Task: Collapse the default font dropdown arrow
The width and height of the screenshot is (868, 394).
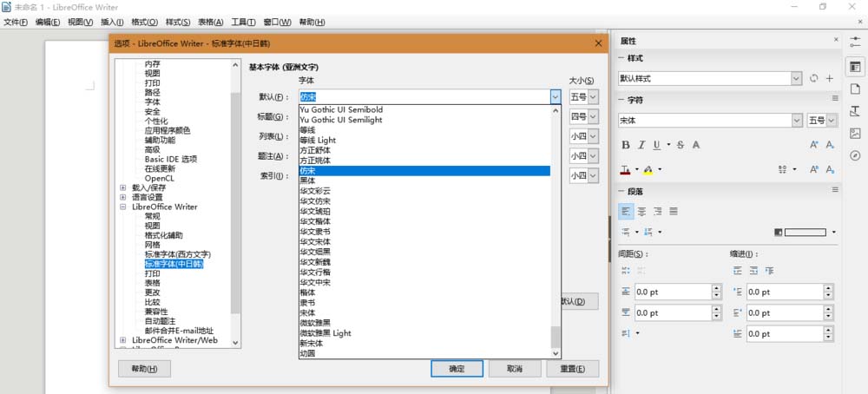Action: [556, 97]
